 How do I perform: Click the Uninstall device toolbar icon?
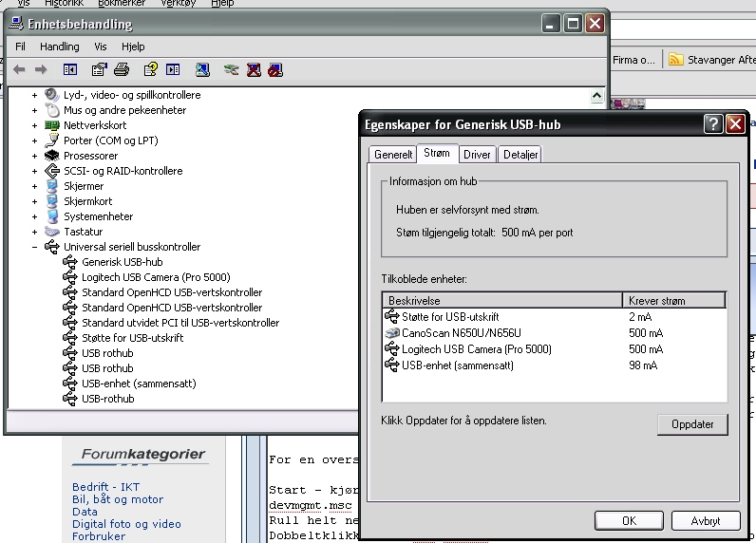pyautogui.click(x=254, y=69)
